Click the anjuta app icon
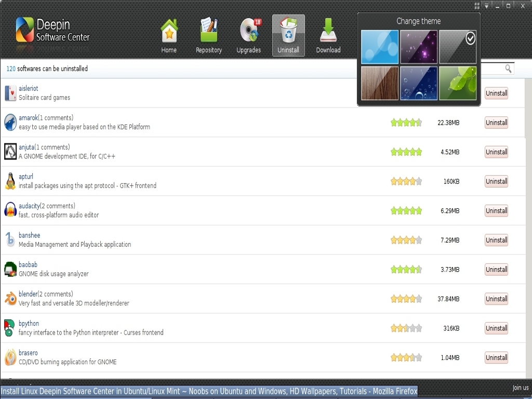Image resolution: width=532 pixels, height=399 pixels. point(10,152)
